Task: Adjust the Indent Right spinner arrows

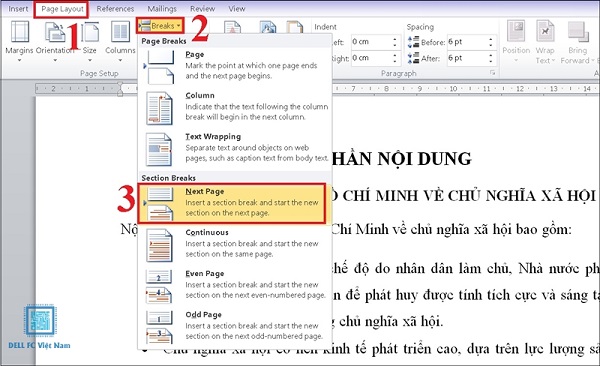Action: point(395,58)
